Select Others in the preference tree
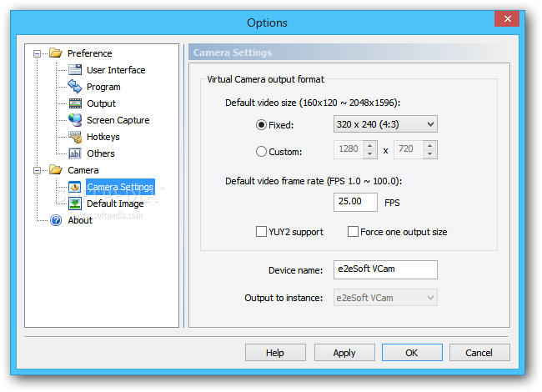Screen dimensions: 542x392 (x=101, y=153)
